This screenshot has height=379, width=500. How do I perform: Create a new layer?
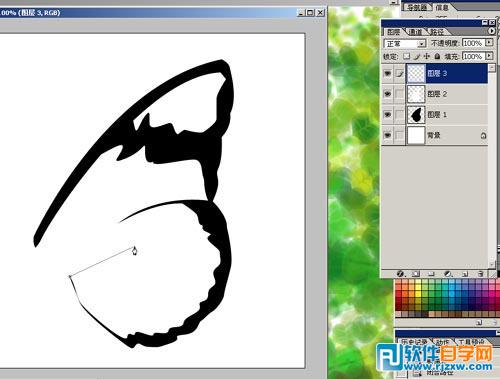click(465, 274)
